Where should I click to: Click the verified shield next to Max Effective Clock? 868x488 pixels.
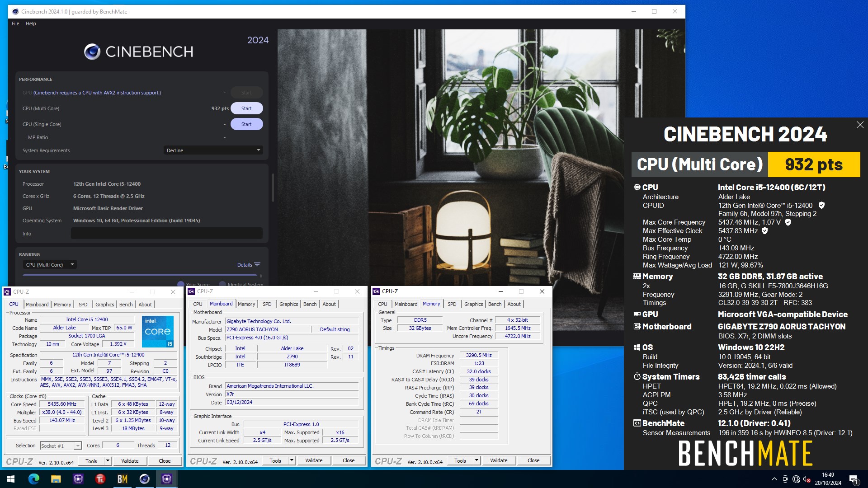click(765, 231)
